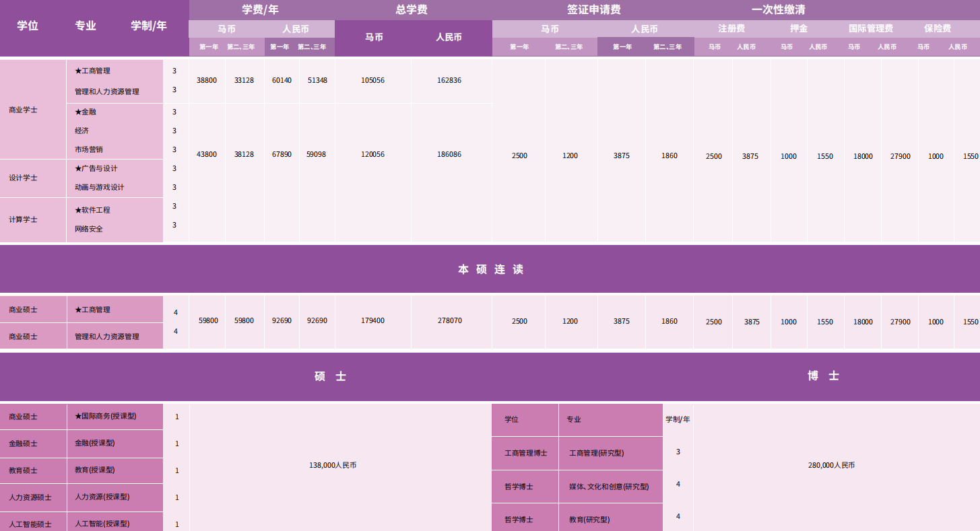Click the 162836 total tuition value
Viewport: 980px width, 531px height.
pos(449,80)
